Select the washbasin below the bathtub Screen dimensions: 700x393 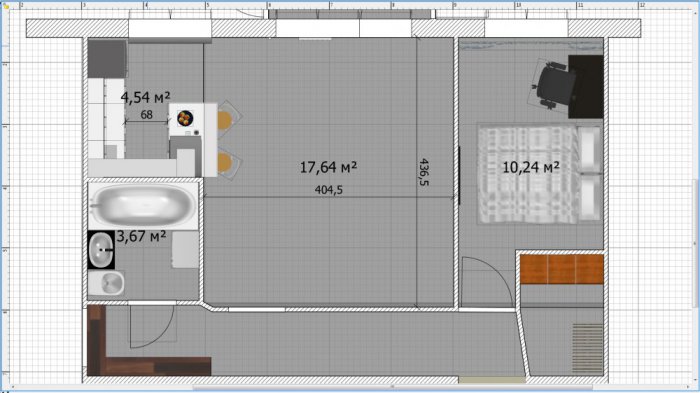[101, 250]
